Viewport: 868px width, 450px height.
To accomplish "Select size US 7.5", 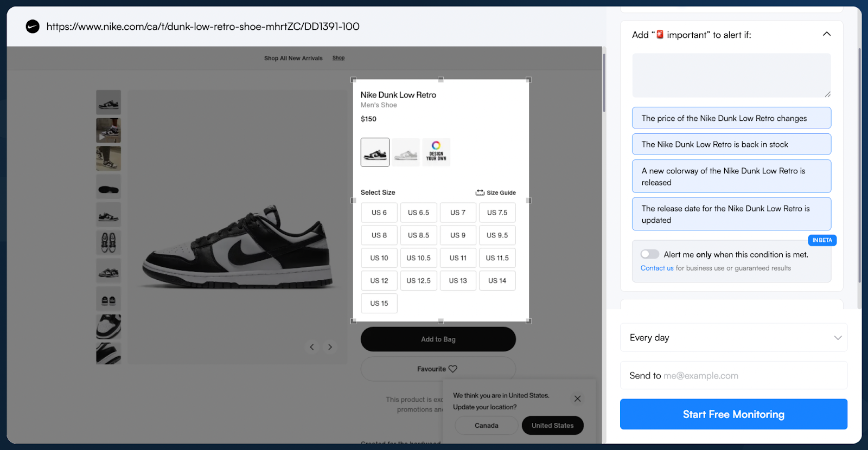I will [497, 213].
